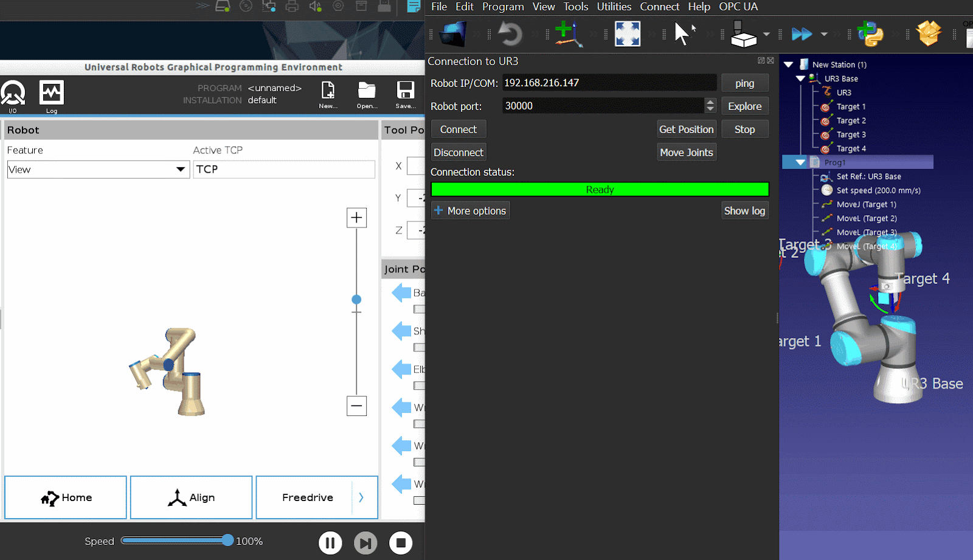The image size is (973, 560).
Task: Click the Elbow joint left arrow
Action: [x=401, y=369]
